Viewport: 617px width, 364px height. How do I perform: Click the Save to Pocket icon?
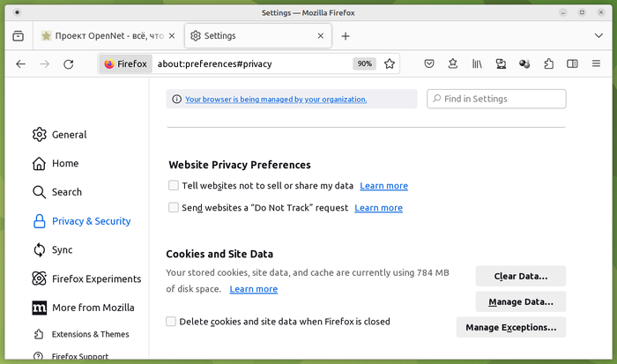coord(429,63)
